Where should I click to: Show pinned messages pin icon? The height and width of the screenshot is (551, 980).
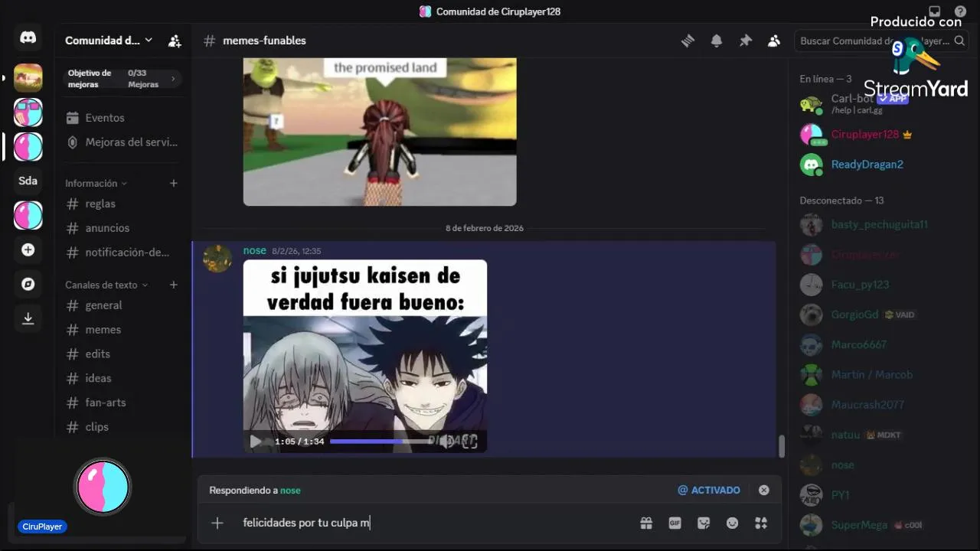tap(745, 41)
